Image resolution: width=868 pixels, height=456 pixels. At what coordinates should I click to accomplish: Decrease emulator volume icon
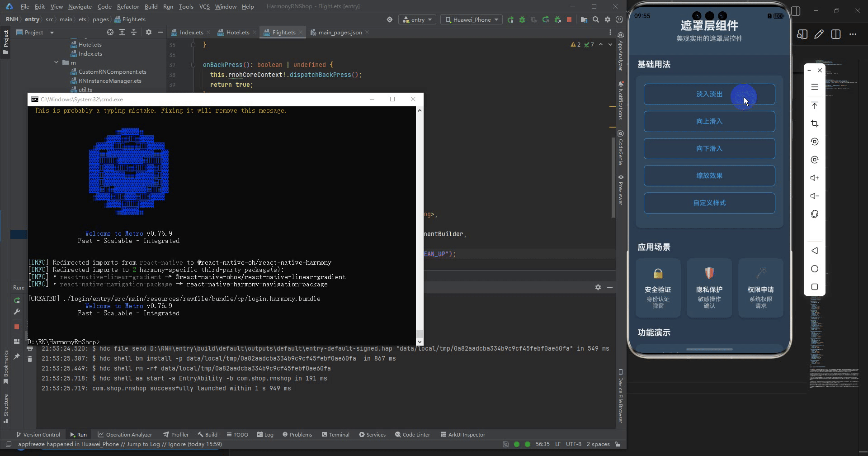(x=815, y=196)
